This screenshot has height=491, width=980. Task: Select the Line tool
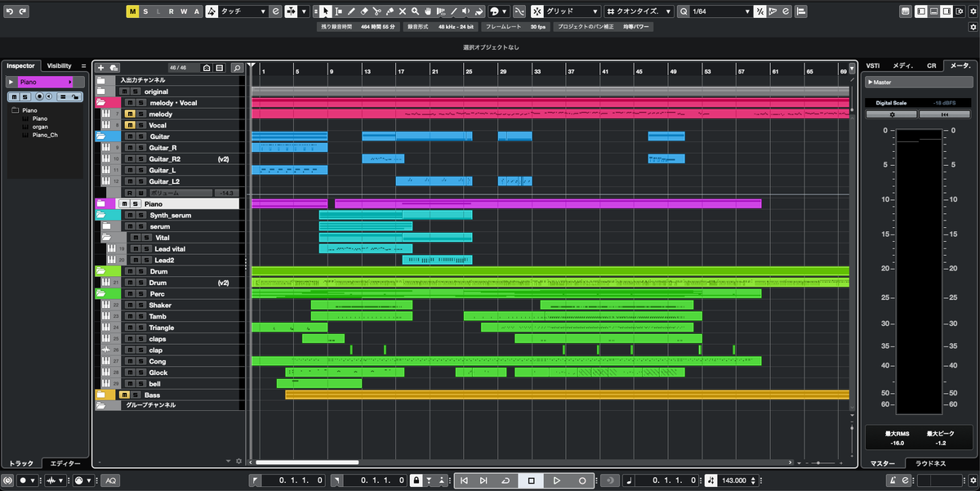click(x=453, y=11)
